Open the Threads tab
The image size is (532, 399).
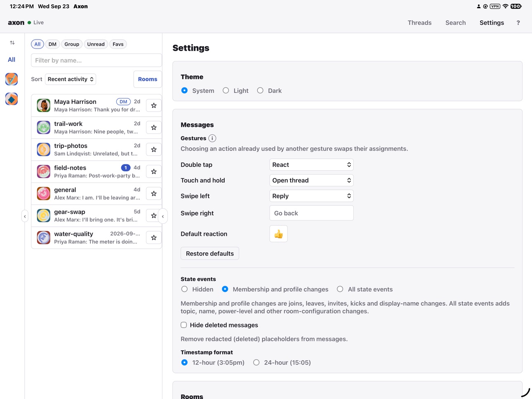pyautogui.click(x=419, y=23)
